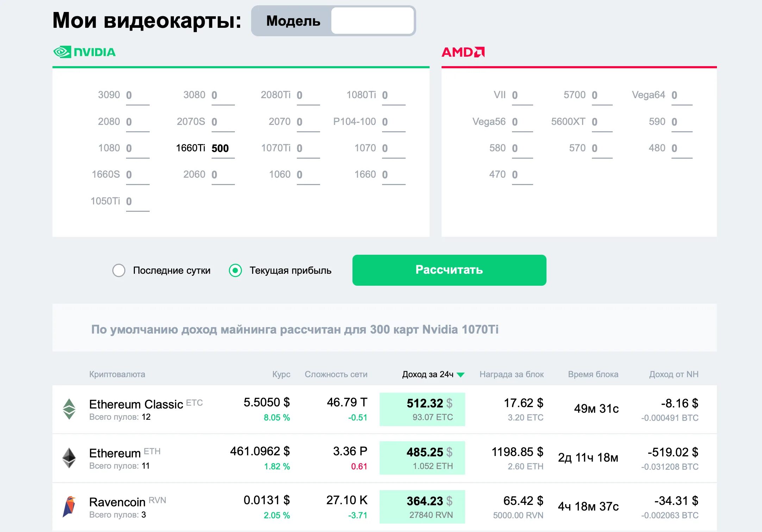762x532 pixels.
Task: Click the Ethereum Classic coin icon
Action: (x=69, y=409)
